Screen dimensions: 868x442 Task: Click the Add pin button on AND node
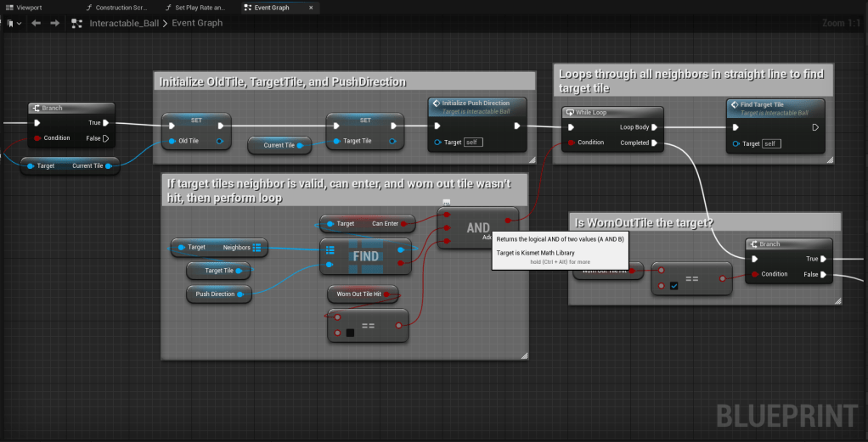488,238
